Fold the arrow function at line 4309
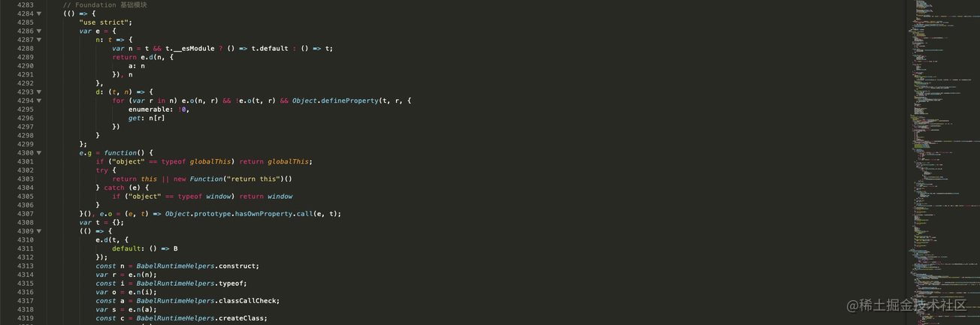 [39, 231]
